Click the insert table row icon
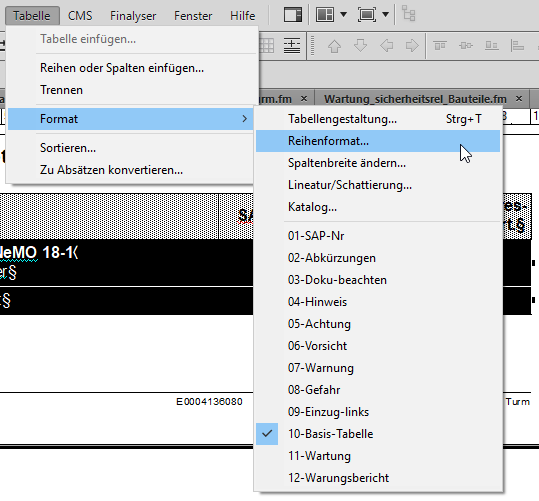539x501 pixels. [292, 46]
